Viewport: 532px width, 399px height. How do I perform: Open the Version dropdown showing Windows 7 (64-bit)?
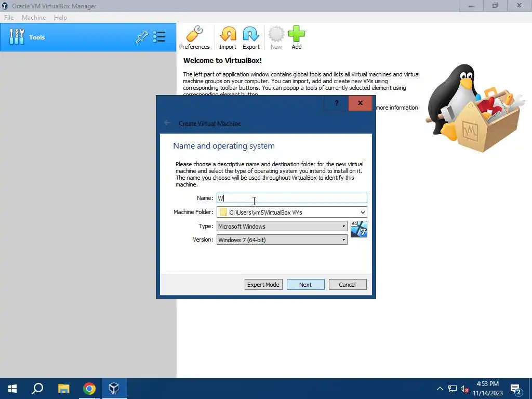[x=282, y=240]
